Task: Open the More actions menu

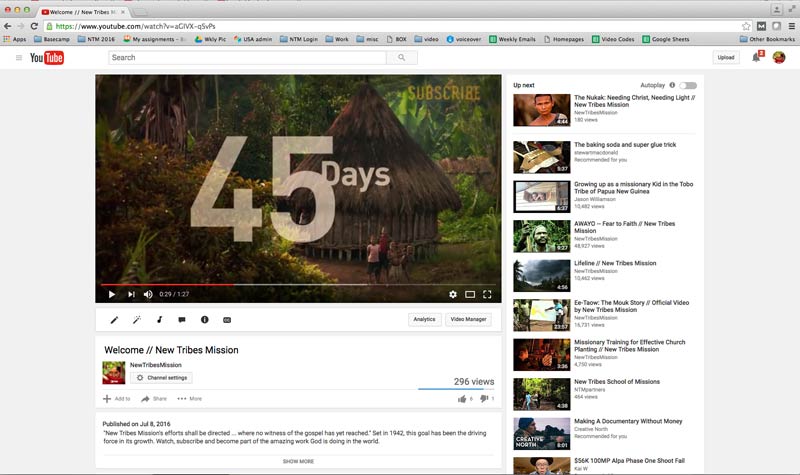Action: click(x=189, y=399)
